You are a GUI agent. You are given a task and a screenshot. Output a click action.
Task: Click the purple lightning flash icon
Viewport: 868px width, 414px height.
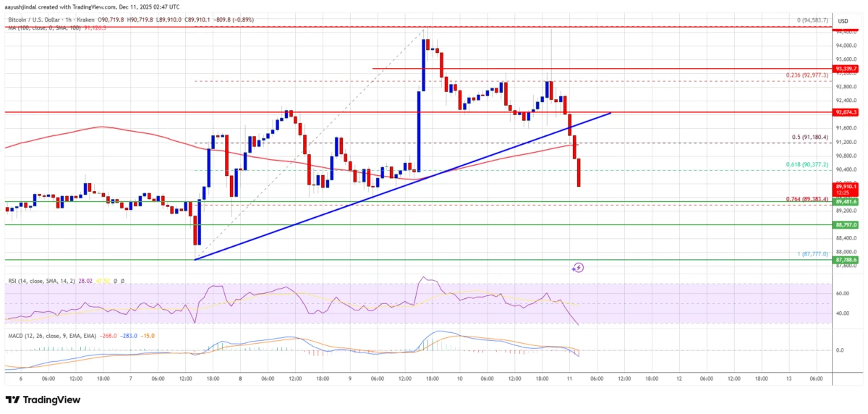pos(578,268)
